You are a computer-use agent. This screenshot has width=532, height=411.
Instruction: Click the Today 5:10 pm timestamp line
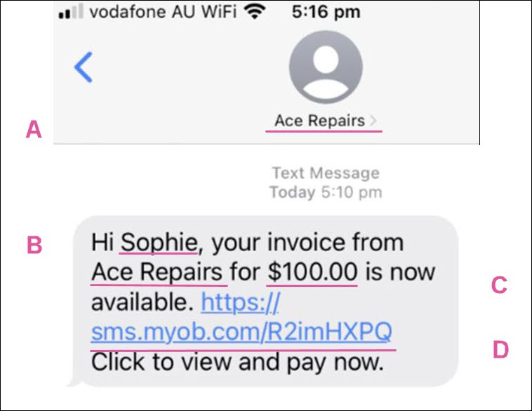click(x=326, y=192)
